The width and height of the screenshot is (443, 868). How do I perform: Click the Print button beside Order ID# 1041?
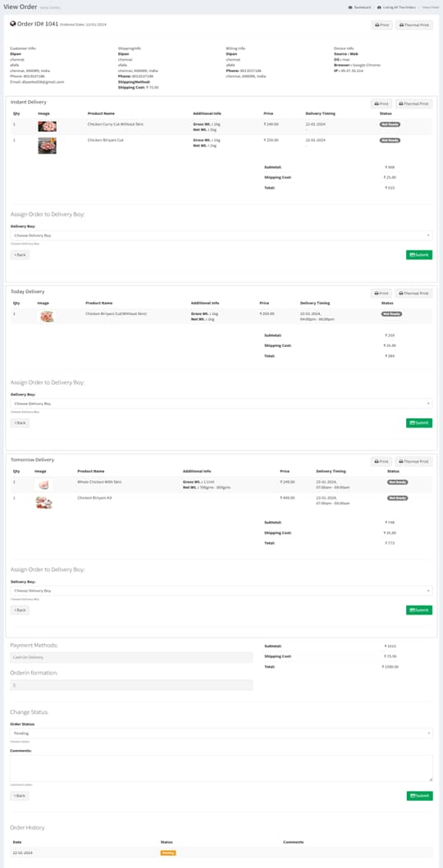click(x=381, y=25)
